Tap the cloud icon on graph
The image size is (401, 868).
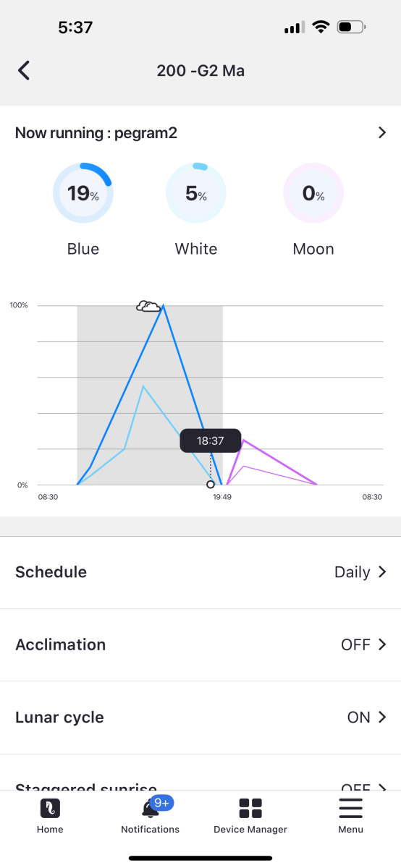pyautogui.click(x=148, y=306)
